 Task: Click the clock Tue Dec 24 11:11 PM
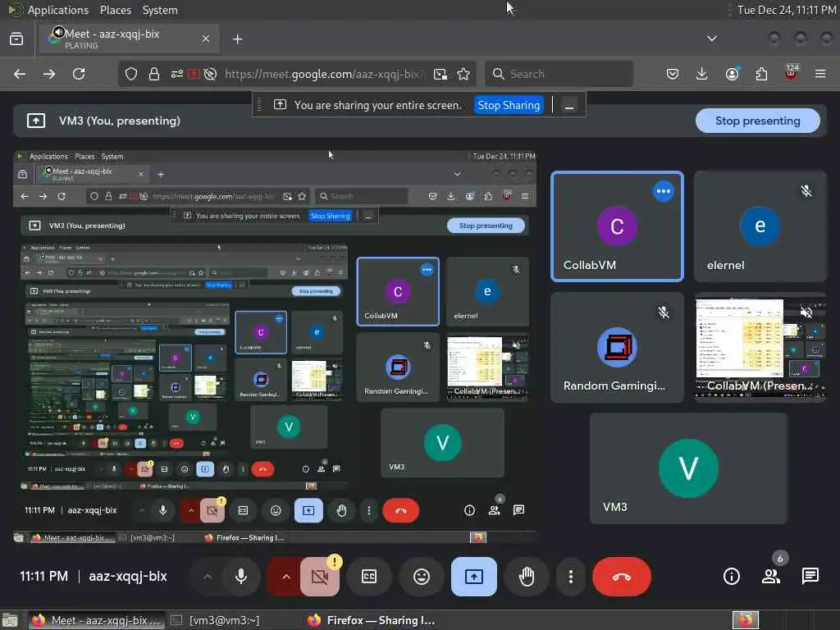coord(787,10)
